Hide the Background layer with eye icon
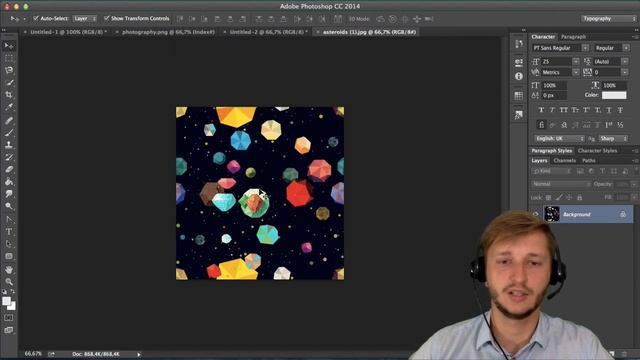 536,214
